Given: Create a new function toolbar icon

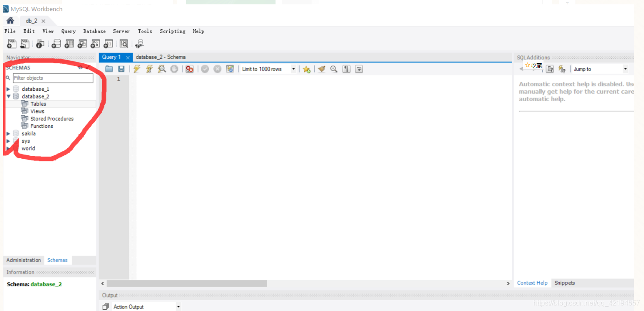Looking at the screenshot, I should click(109, 44).
